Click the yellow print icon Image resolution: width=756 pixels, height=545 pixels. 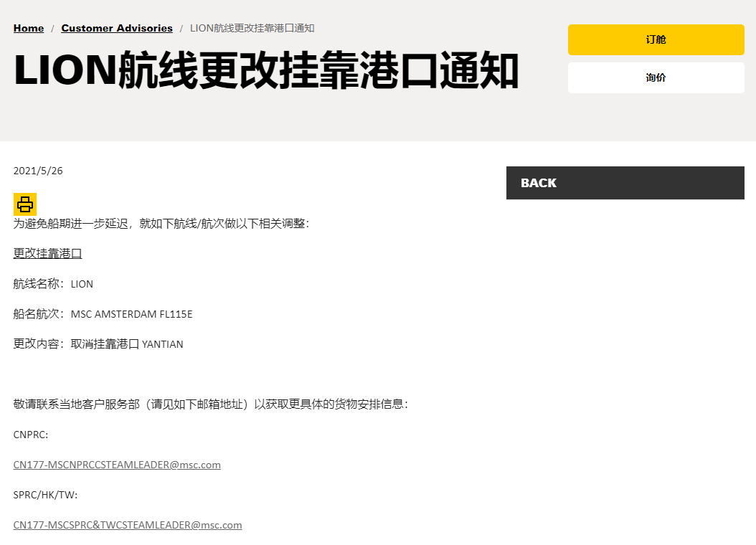(x=24, y=204)
